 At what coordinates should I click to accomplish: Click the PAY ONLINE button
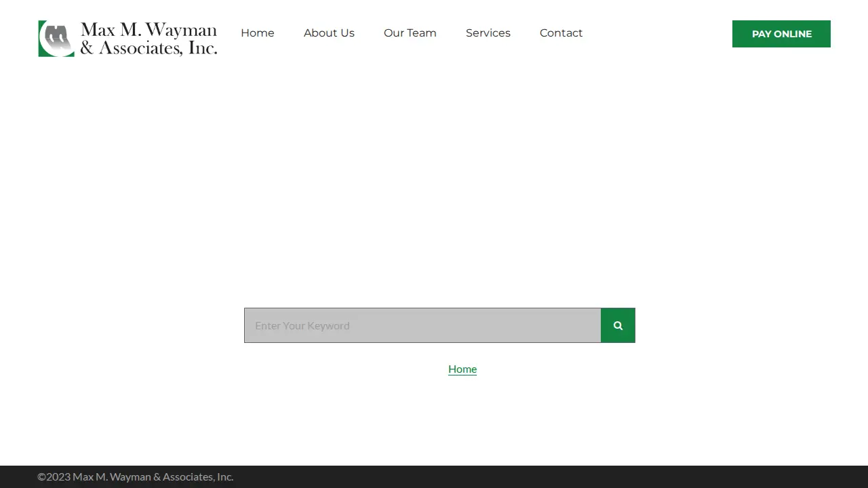tap(781, 34)
